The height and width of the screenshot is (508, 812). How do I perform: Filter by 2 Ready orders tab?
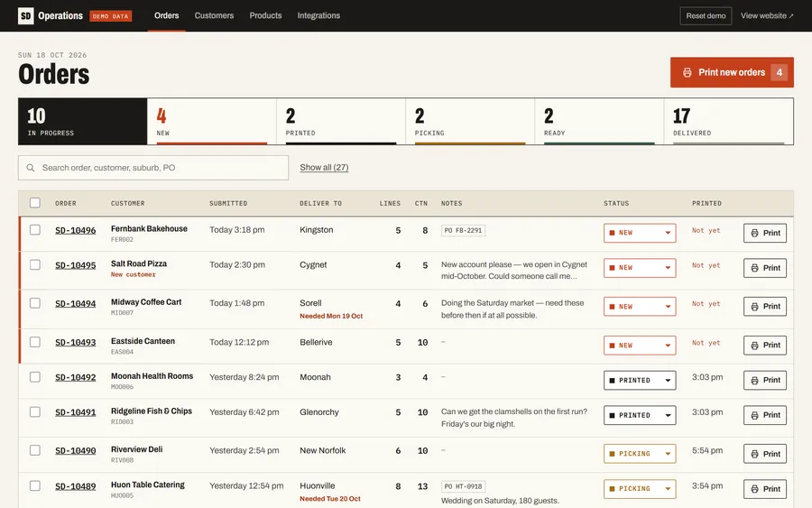tap(599, 122)
